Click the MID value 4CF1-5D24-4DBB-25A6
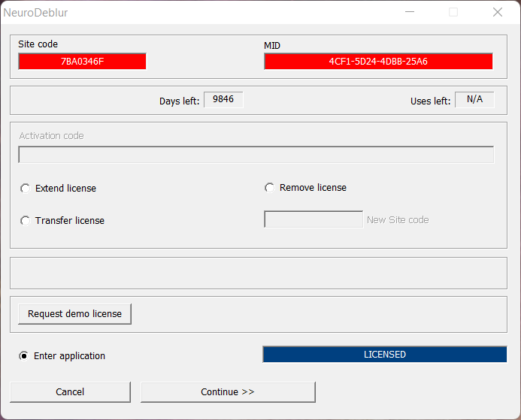 click(378, 62)
